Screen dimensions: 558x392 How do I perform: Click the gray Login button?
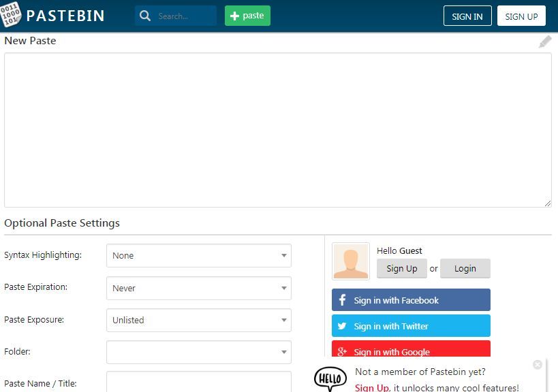tap(465, 269)
